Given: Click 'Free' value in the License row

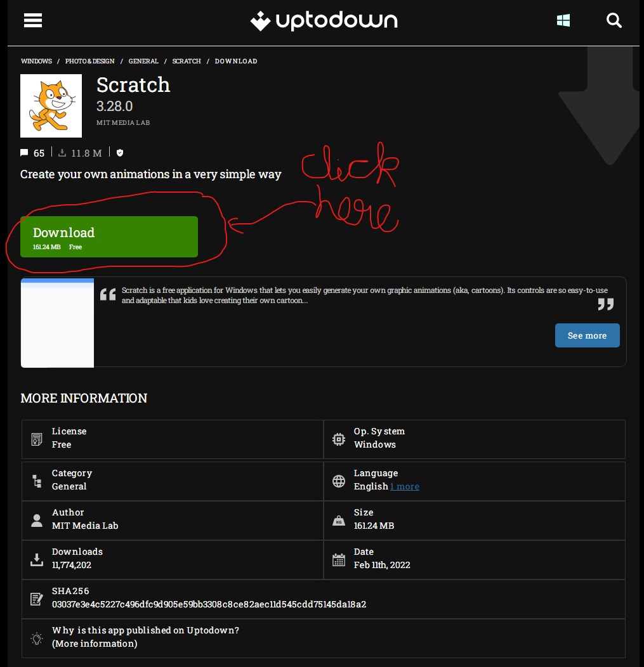Looking at the screenshot, I should click(62, 444).
